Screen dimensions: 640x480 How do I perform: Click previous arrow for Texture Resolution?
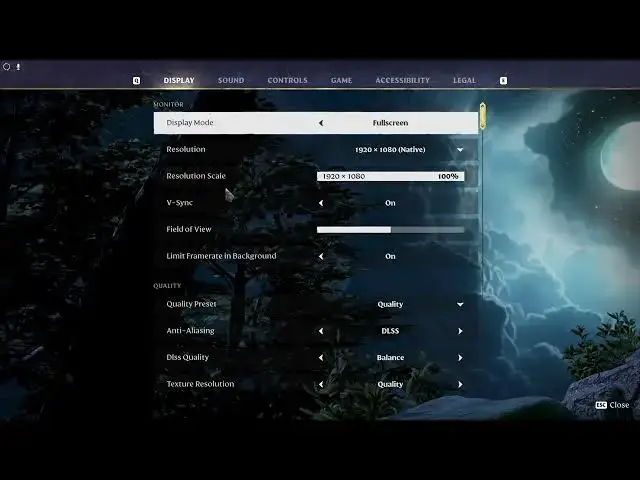321,384
